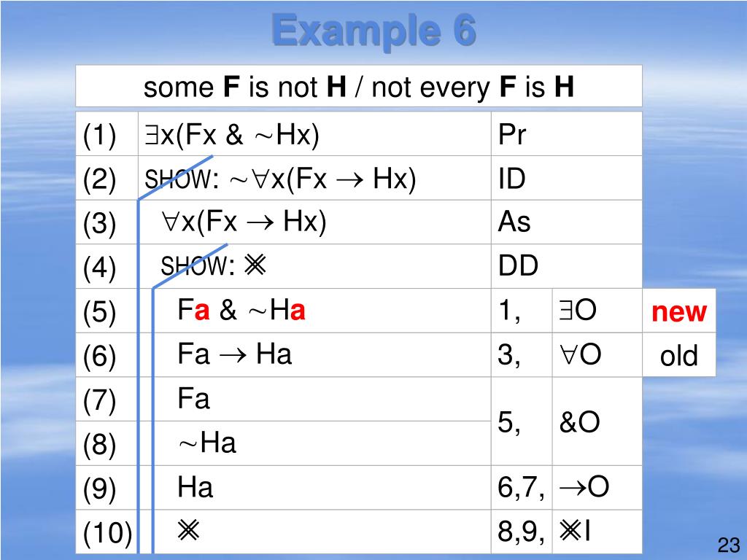Image resolution: width=747 pixels, height=560 pixels.
Task: Click the header 'some F is not H' row
Action: click(359, 86)
